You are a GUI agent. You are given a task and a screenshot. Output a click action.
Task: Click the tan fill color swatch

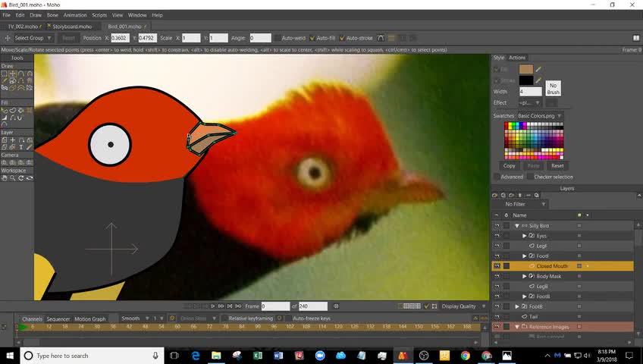[526, 69]
